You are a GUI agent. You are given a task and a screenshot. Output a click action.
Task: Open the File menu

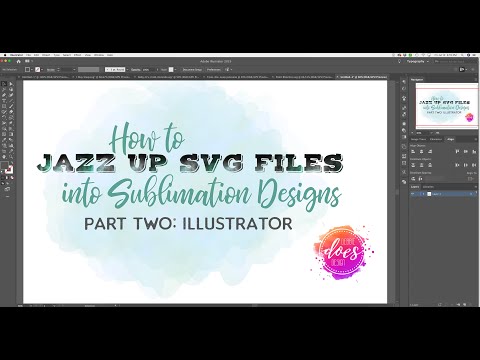[28, 55]
